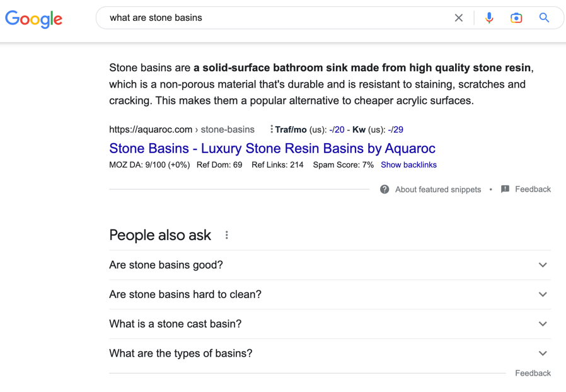566x392 pixels.
Task: Open the Google logo homepage link
Action: (x=33, y=19)
